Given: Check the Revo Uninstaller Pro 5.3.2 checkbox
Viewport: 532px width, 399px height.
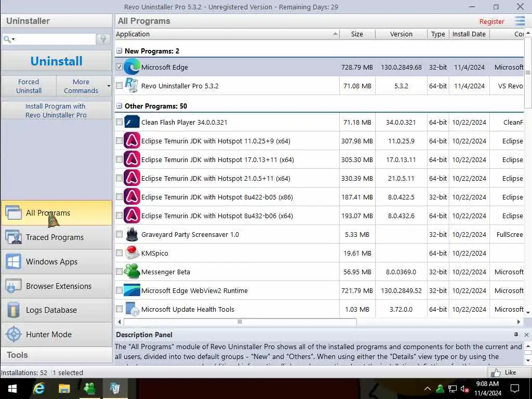Looking at the screenshot, I should pyautogui.click(x=119, y=86).
